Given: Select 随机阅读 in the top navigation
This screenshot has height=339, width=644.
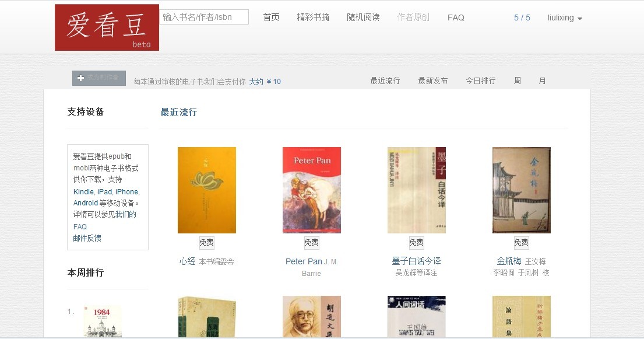Looking at the screenshot, I should [x=363, y=18].
